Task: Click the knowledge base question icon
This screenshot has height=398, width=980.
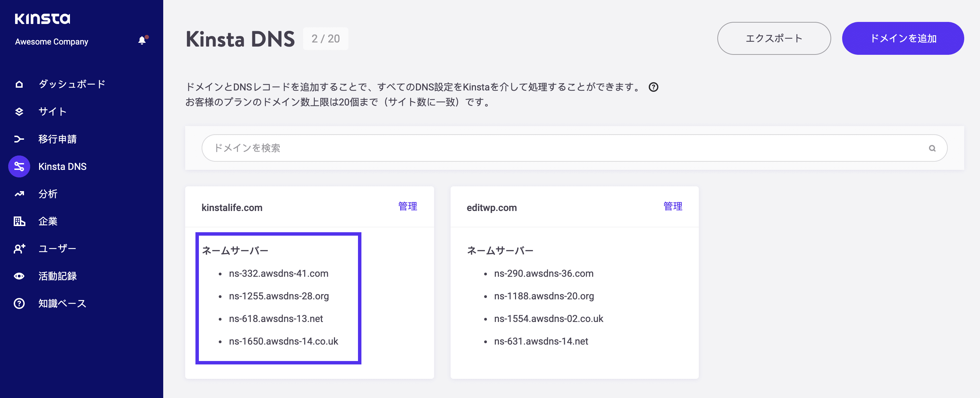Action: (x=19, y=303)
